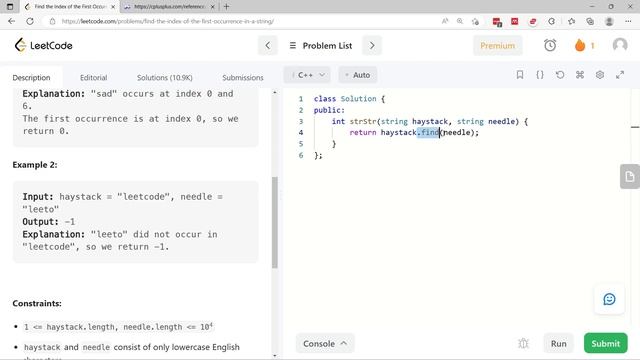Open the Solutions (10.9K) tab
640x360 pixels.
tap(164, 78)
